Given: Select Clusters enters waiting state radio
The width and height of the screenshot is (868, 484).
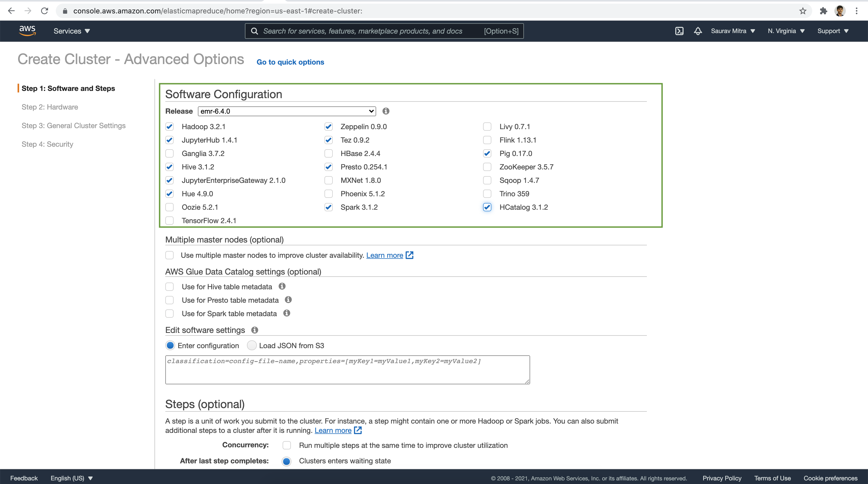Looking at the screenshot, I should (x=286, y=461).
